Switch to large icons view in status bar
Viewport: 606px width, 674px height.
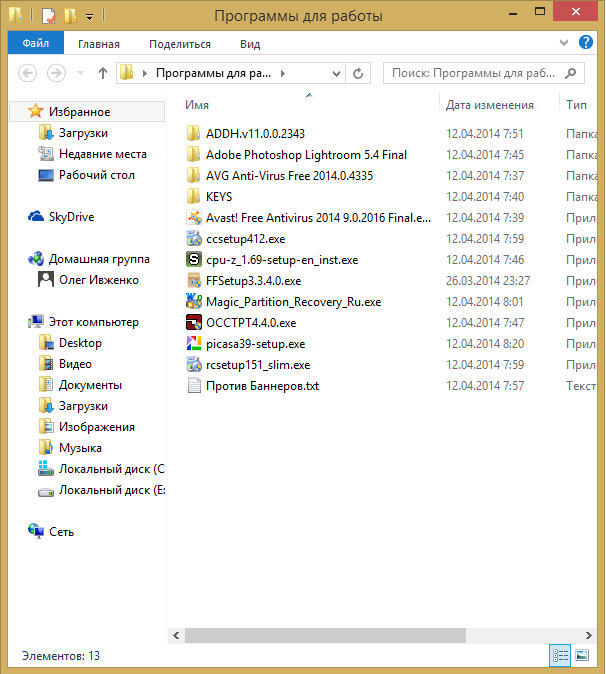(582, 656)
